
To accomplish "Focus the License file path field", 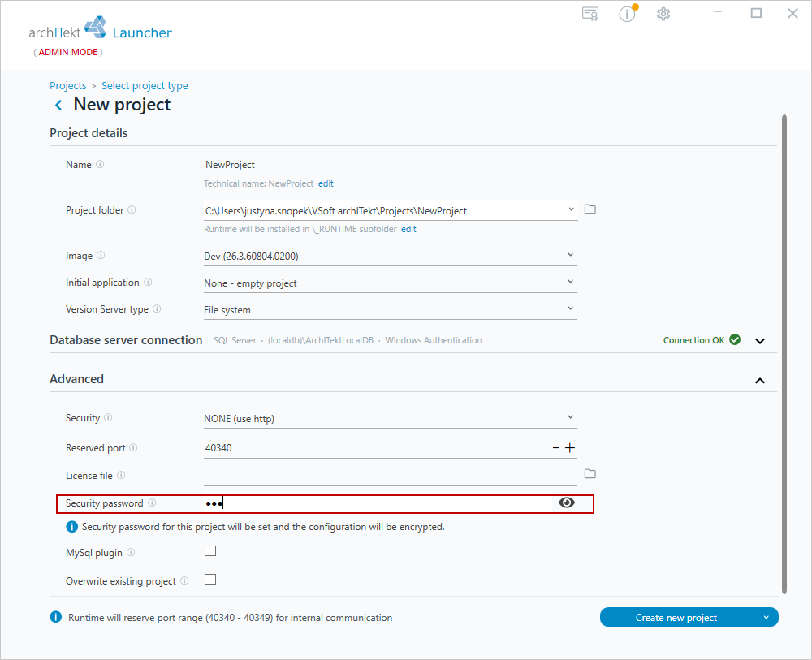I will (x=391, y=475).
